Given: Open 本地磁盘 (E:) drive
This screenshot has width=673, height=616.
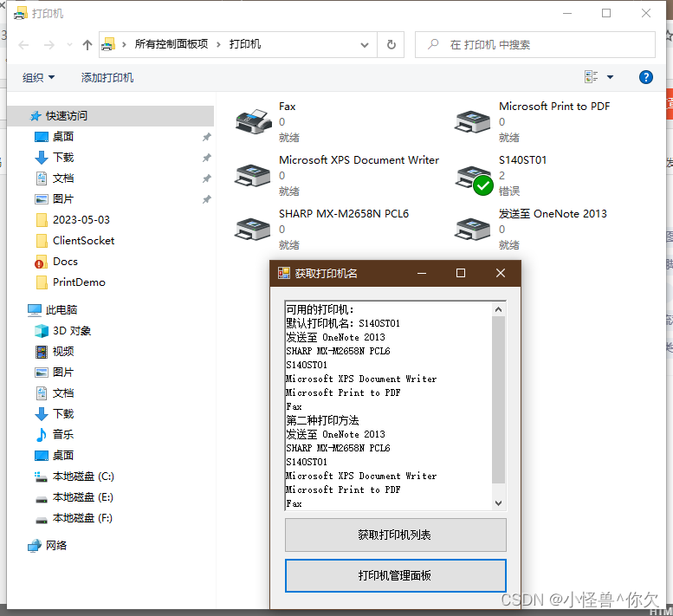Looking at the screenshot, I should 74,497.
